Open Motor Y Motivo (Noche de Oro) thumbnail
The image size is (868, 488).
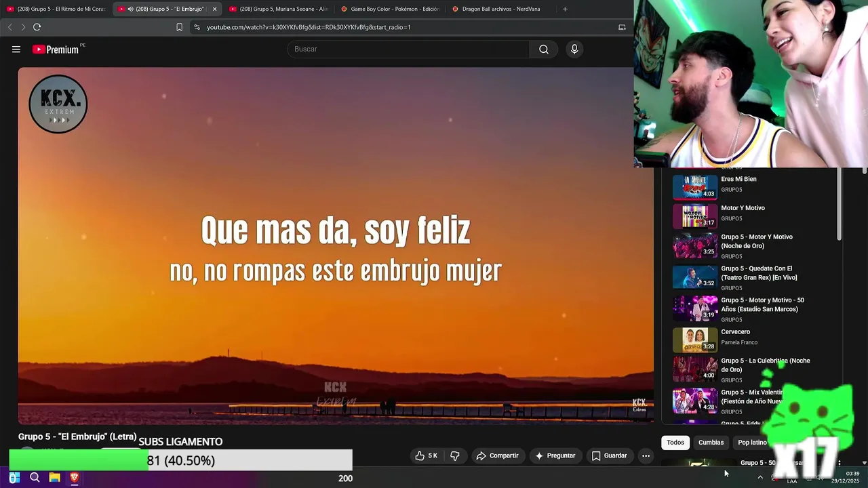click(695, 245)
